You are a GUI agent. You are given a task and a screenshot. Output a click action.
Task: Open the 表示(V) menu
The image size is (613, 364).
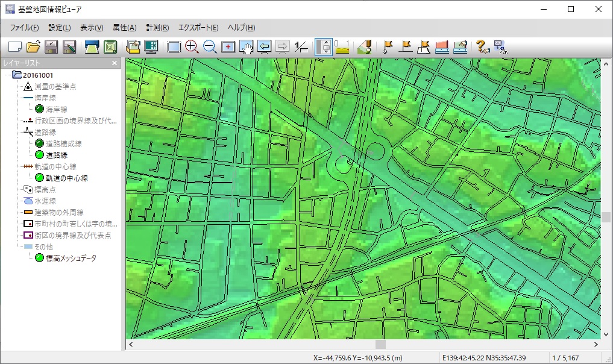pos(92,27)
